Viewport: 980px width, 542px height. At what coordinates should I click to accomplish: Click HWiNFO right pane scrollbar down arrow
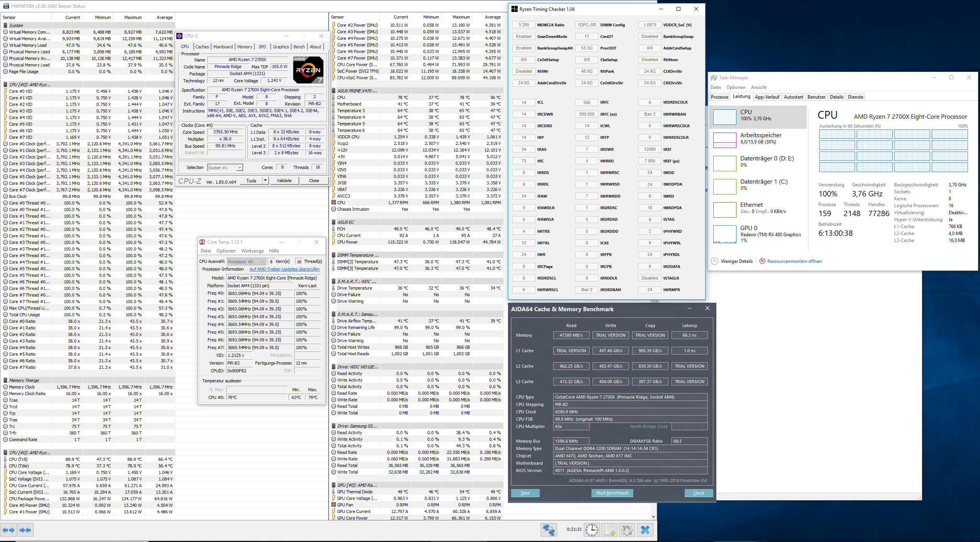(653, 516)
